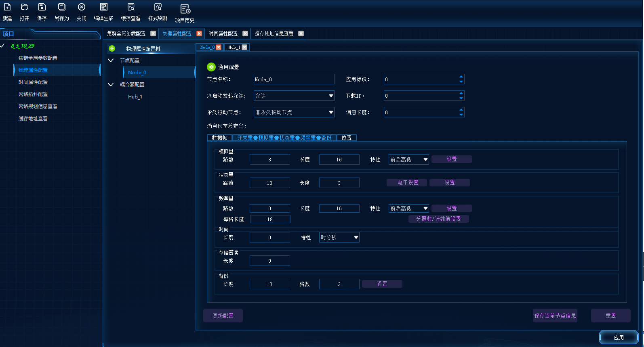Click the 另存为 (Save As) icon
The width and height of the screenshot is (644, 347).
coord(62,7)
